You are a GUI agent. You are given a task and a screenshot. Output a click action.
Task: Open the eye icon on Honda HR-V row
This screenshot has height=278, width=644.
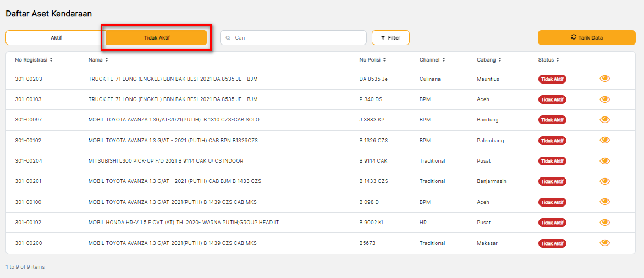point(604,223)
